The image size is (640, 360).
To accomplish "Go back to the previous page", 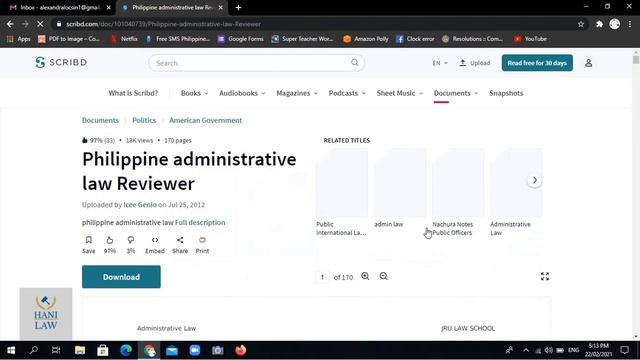I will (10, 24).
